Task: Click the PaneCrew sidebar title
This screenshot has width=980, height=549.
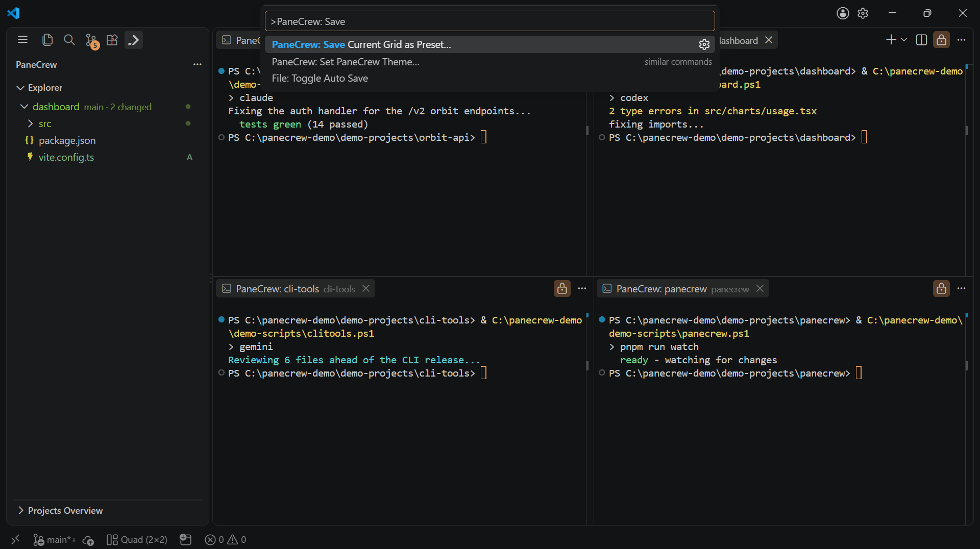Action: click(x=36, y=64)
